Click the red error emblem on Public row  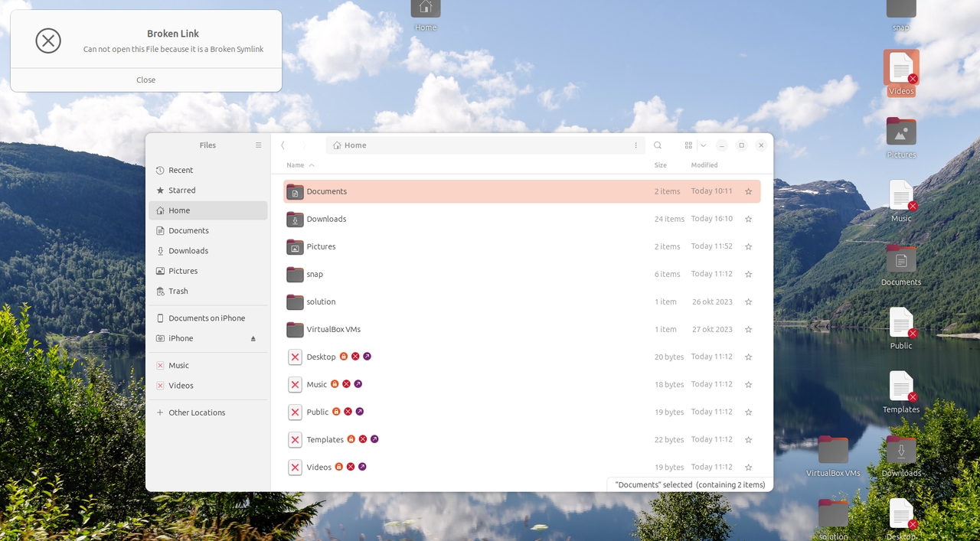coord(348,412)
